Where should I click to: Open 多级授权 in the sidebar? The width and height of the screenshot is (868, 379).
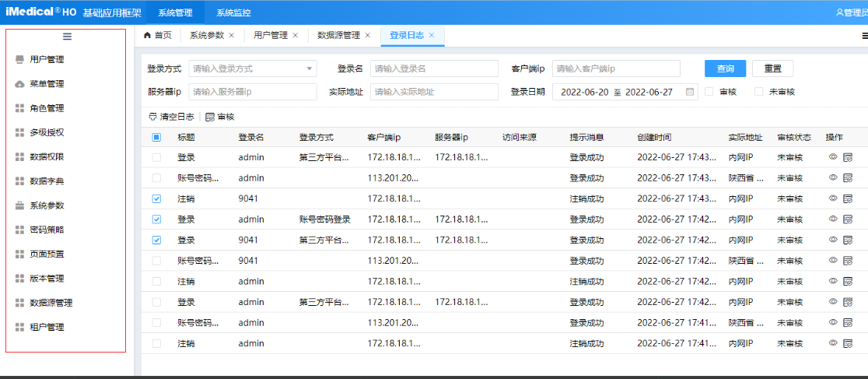coord(47,132)
